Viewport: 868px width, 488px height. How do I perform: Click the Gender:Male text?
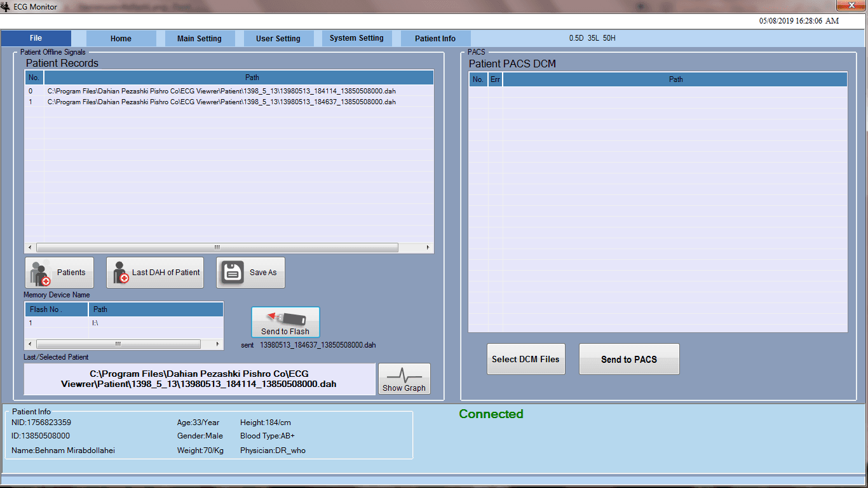pyautogui.click(x=200, y=436)
